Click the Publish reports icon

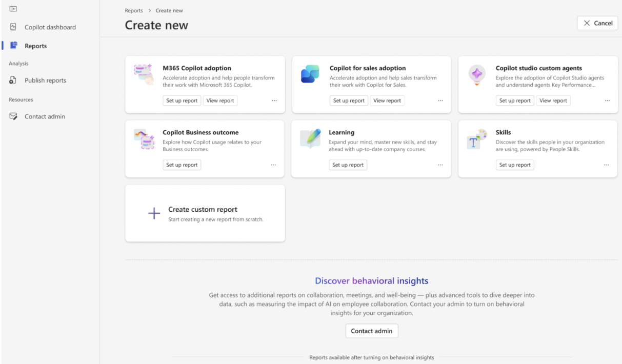tap(13, 80)
